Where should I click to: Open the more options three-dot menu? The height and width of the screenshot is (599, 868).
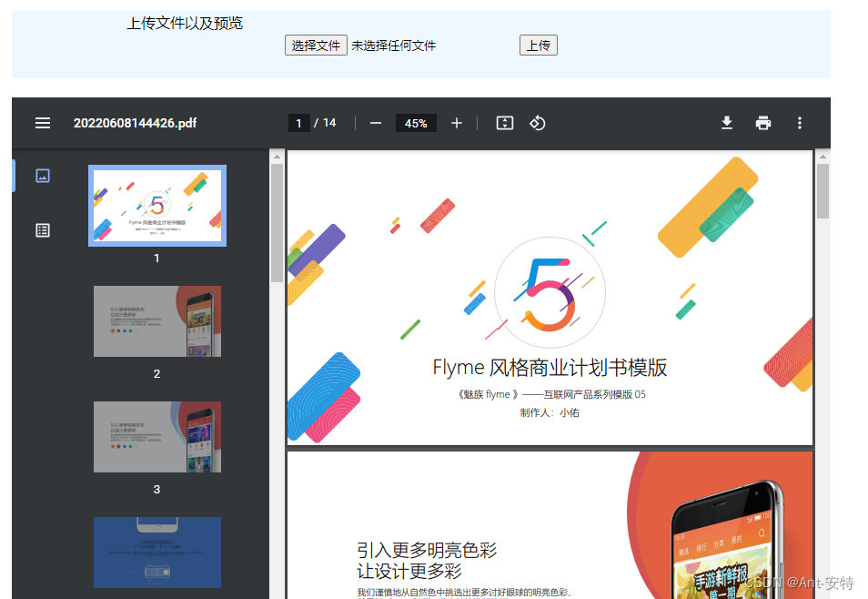coord(799,123)
